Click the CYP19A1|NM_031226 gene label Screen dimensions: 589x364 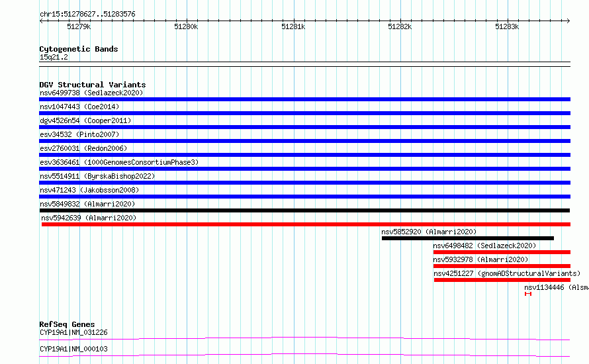click(x=73, y=332)
